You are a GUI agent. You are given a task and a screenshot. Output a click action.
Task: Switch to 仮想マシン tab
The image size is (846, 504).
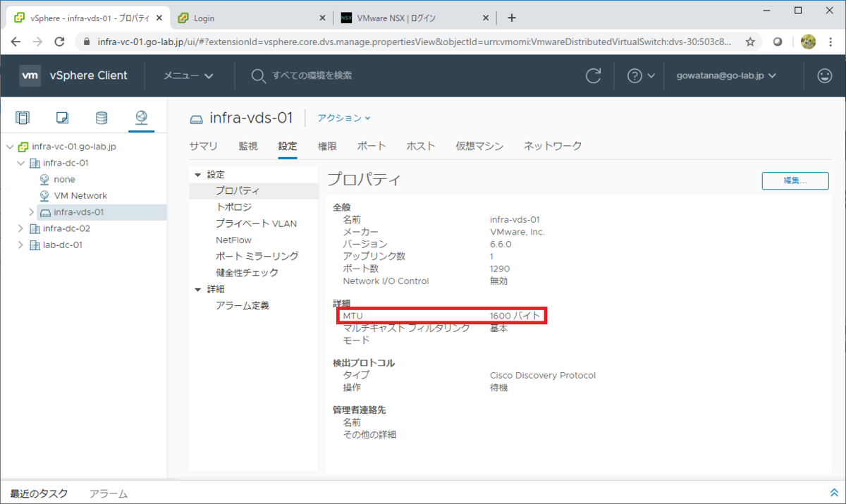pyautogui.click(x=479, y=146)
